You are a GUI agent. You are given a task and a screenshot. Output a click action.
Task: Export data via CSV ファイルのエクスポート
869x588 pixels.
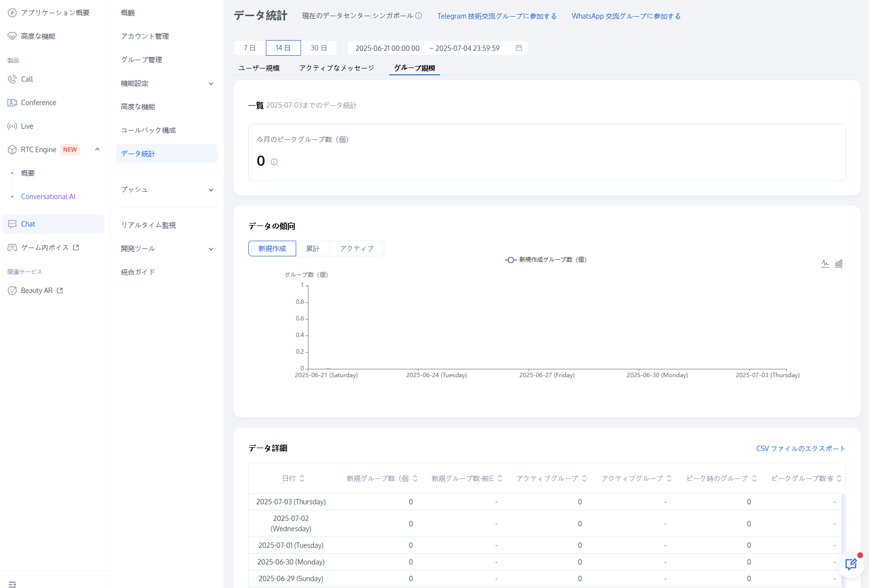pos(800,449)
